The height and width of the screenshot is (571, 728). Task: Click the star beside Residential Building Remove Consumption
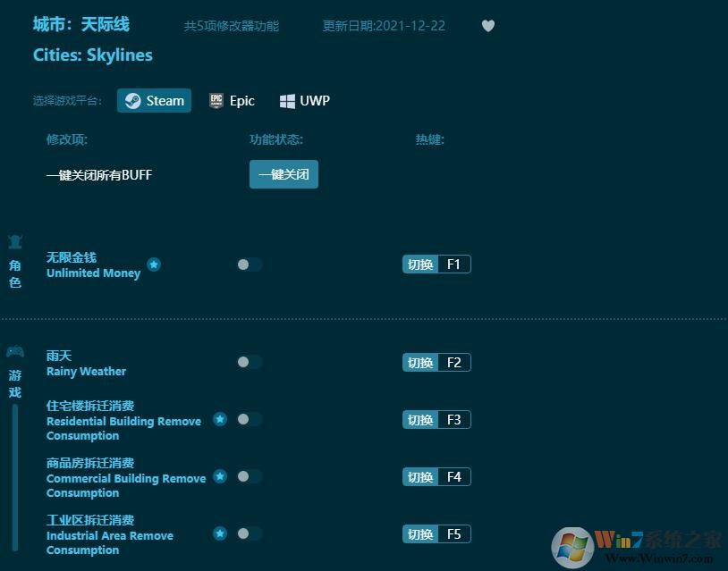(x=220, y=419)
